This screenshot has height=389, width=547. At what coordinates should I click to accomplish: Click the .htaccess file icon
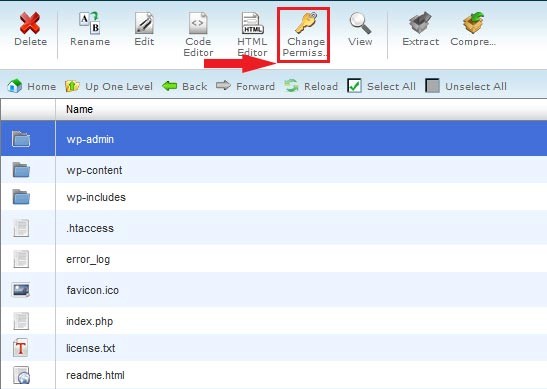pyautogui.click(x=21, y=228)
